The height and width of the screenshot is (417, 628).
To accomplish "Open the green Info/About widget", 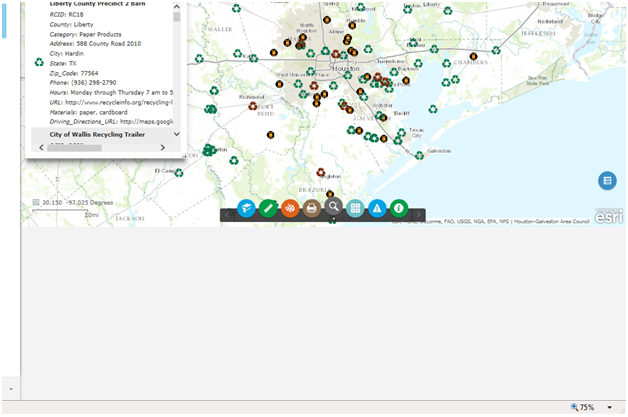I will pyautogui.click(x=399, y=208).
